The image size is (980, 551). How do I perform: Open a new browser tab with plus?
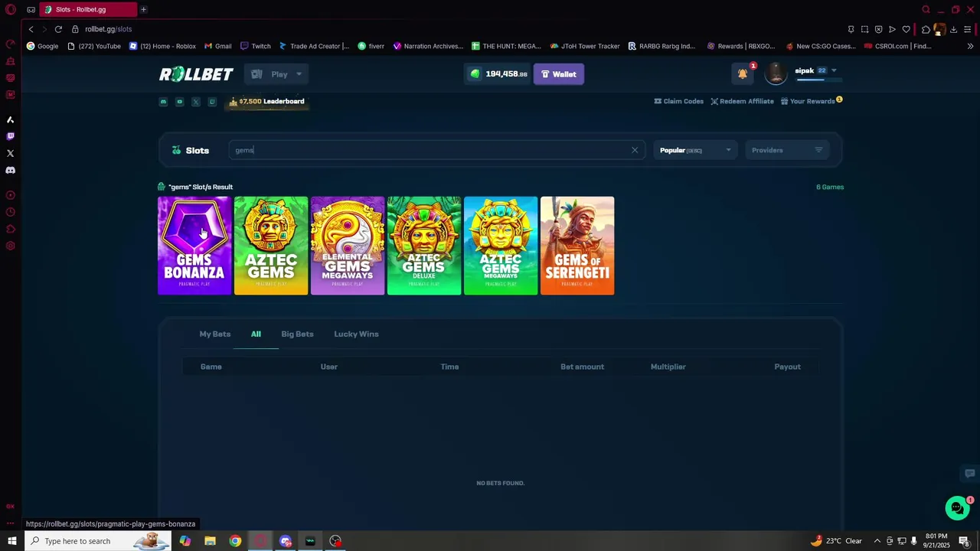coord(143,9)
